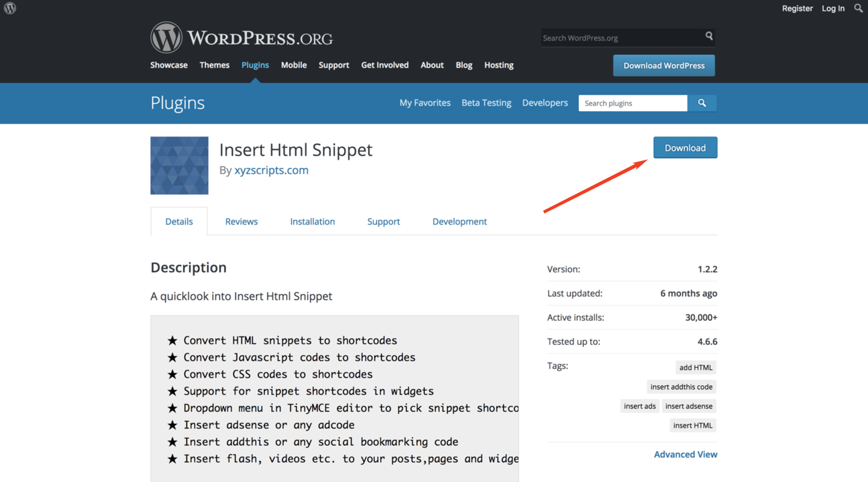The image size is (868, 482).
Task: Click the Insert Html Snippet plugin icon
Action: 179,165
